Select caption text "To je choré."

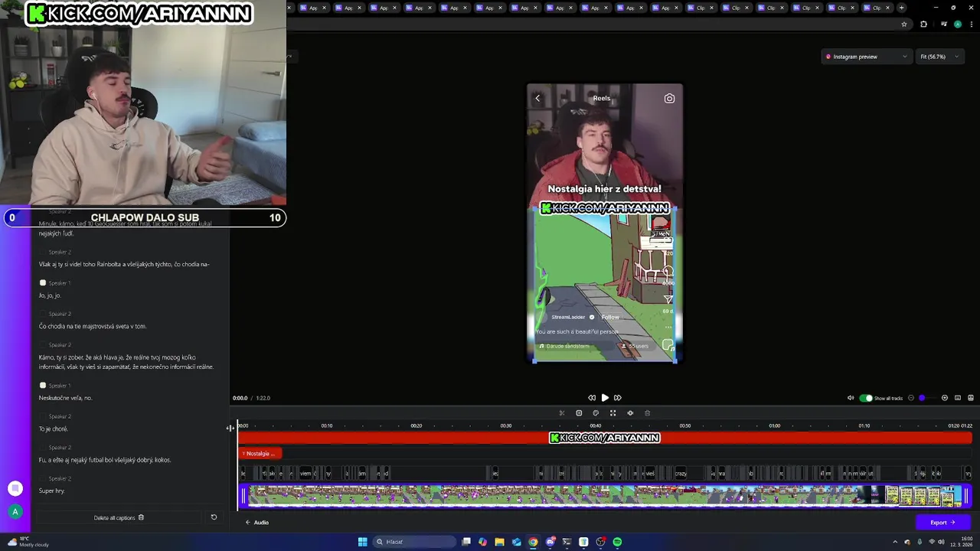click(54, 429)
